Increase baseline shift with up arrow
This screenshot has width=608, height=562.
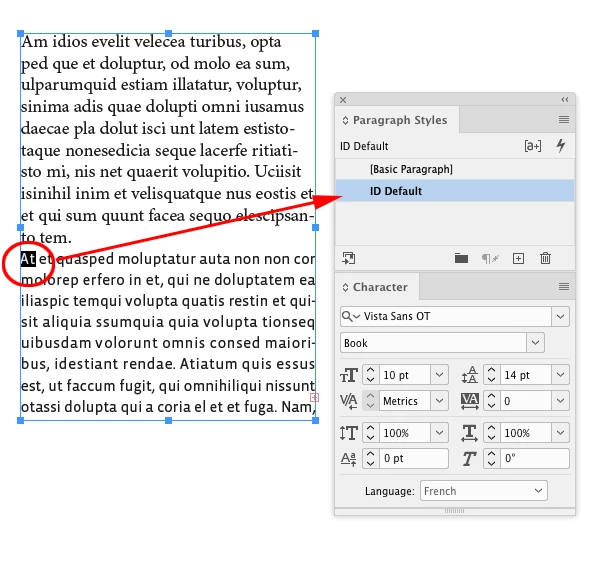[370, 454]
